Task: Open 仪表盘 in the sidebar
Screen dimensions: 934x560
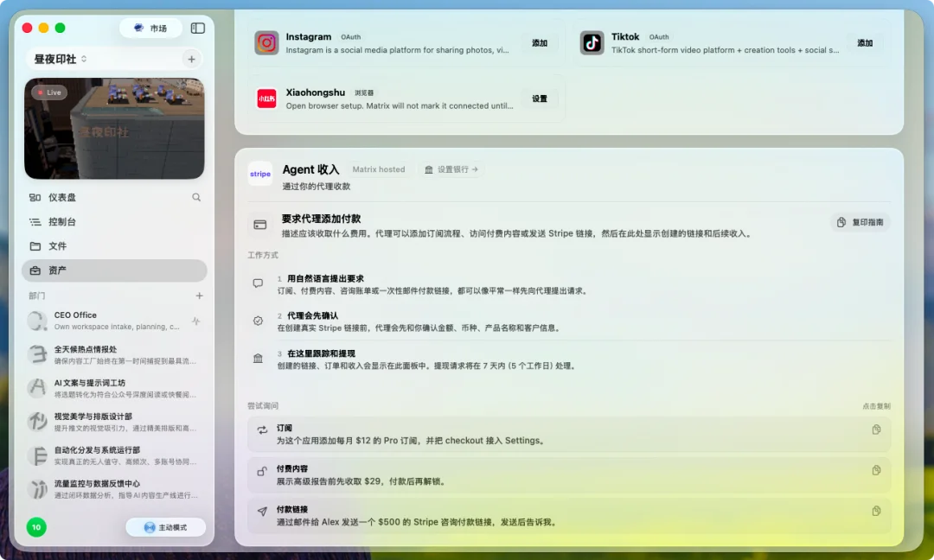Action: point(62,198)
